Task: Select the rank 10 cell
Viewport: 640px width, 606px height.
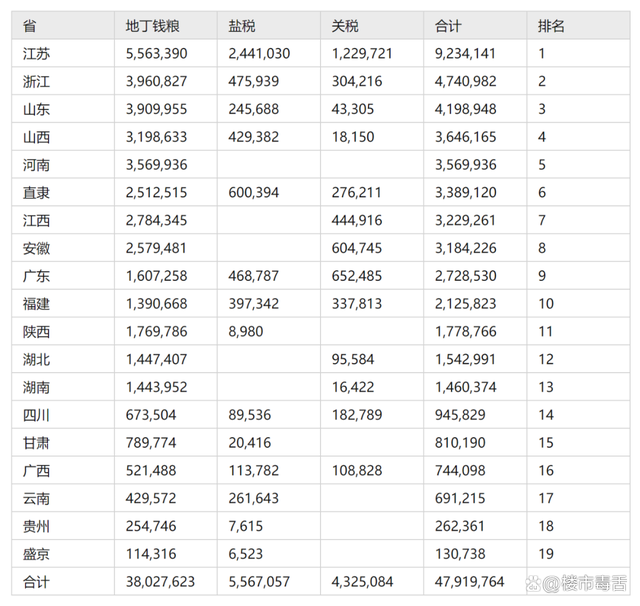Action: click(546, 303)
